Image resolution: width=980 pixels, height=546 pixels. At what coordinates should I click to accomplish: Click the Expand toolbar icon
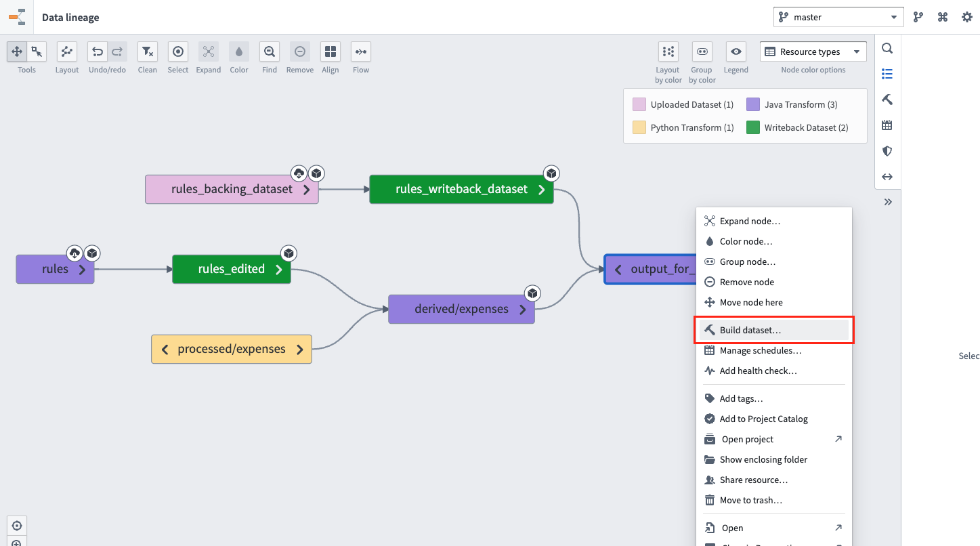click(209, 51)
